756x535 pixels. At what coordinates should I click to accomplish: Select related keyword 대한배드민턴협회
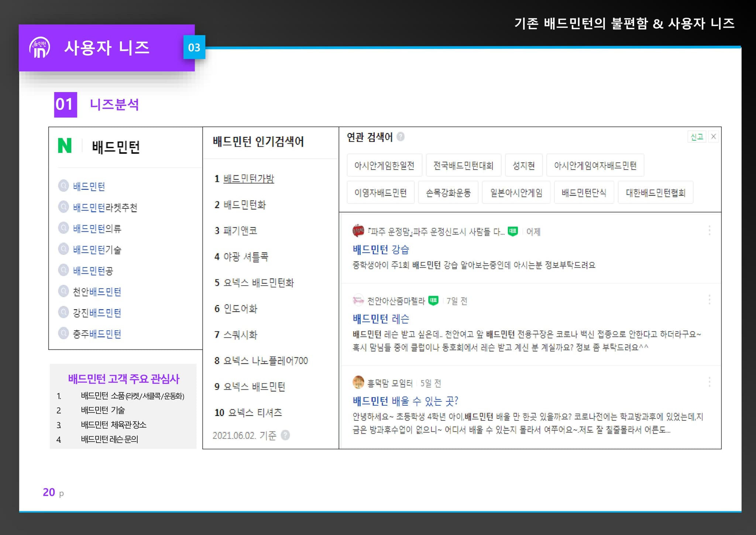(x=656, y=192)
